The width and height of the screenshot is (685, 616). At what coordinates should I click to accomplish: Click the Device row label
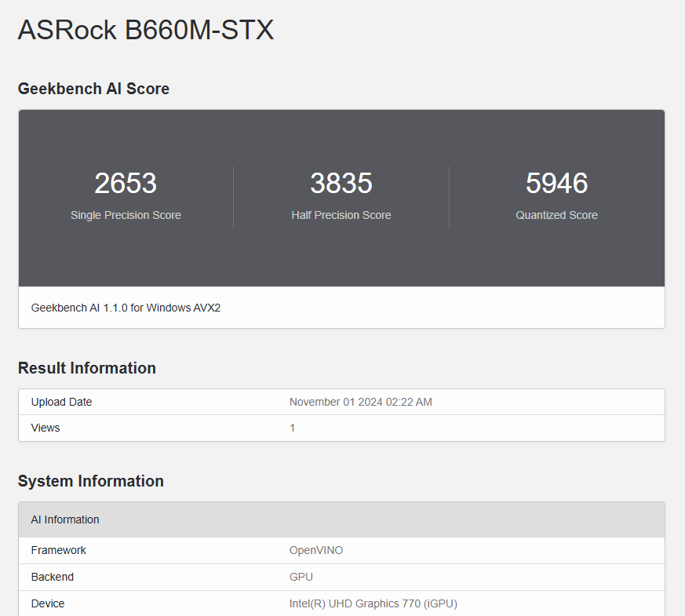coord(48,603)
